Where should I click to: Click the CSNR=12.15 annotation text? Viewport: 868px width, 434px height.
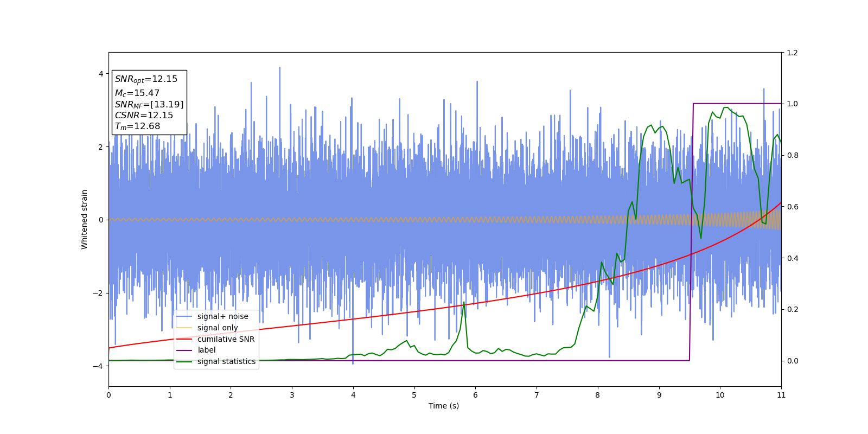(144, 116)
